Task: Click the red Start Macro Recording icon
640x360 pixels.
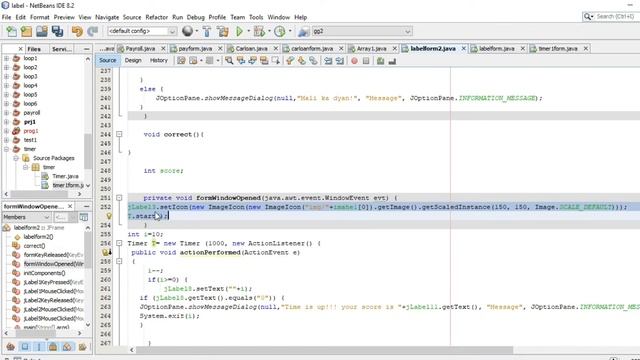Action: point(354,61)
